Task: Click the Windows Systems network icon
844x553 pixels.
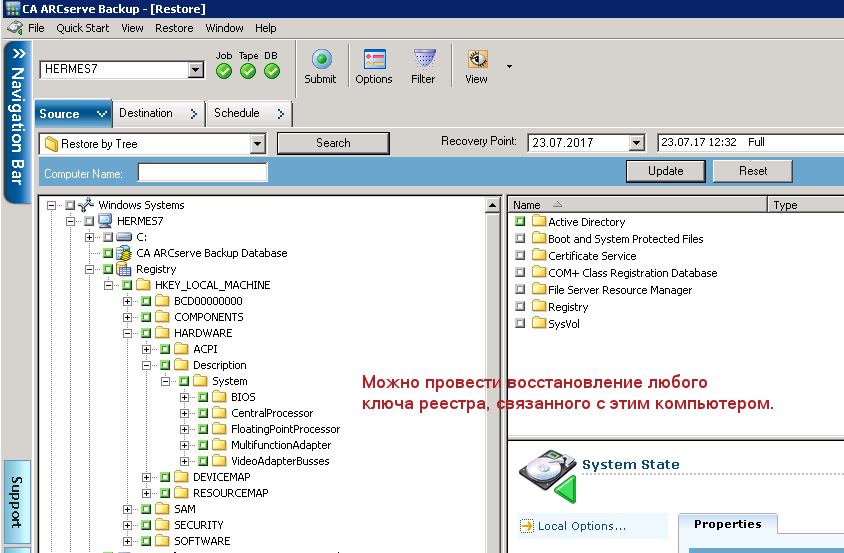Action: (x=86, y=205)
